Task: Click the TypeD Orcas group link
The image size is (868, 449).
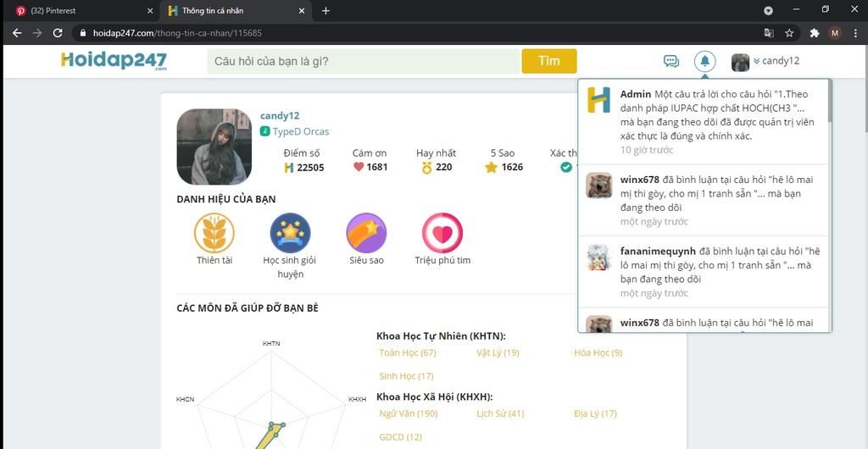Action: (301, 131)
